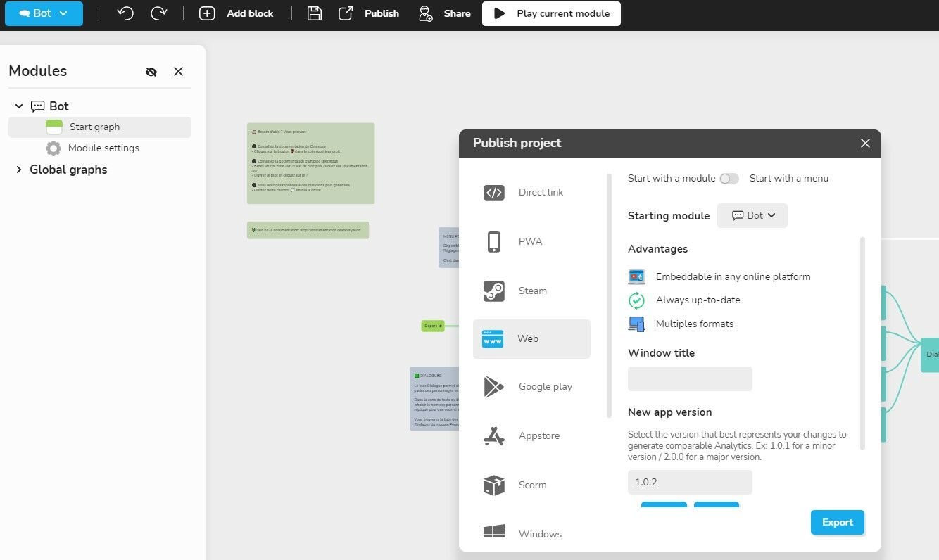Click 'Multiples formats' text
This screenshot has height=560, width=939.
(x=695, y=324)
